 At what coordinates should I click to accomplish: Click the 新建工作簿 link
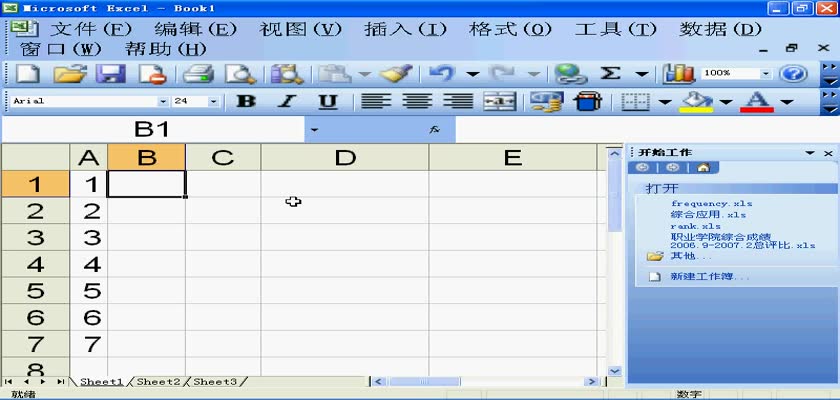[x=709, y=276]
